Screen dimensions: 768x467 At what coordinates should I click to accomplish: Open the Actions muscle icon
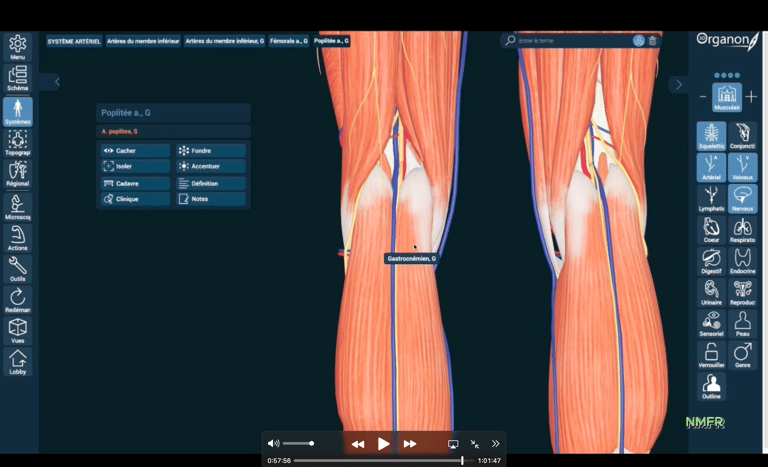pos(18,238)
